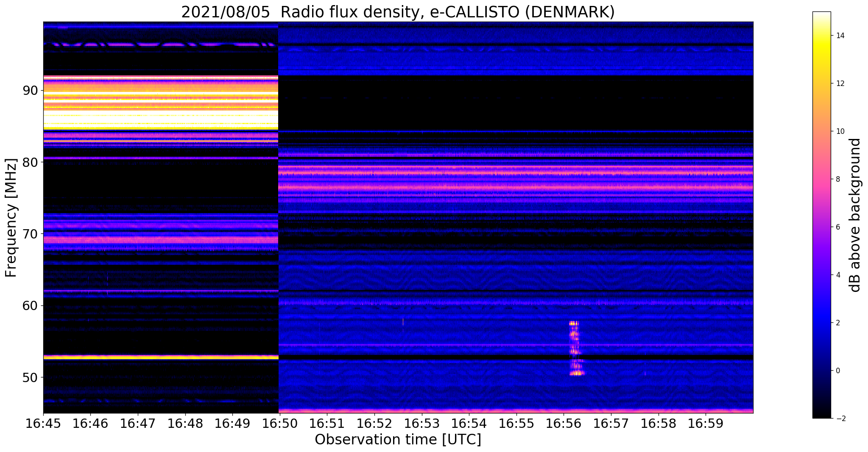
Task: Click the 16:47 time tick label
Action: tap(138, 423)
